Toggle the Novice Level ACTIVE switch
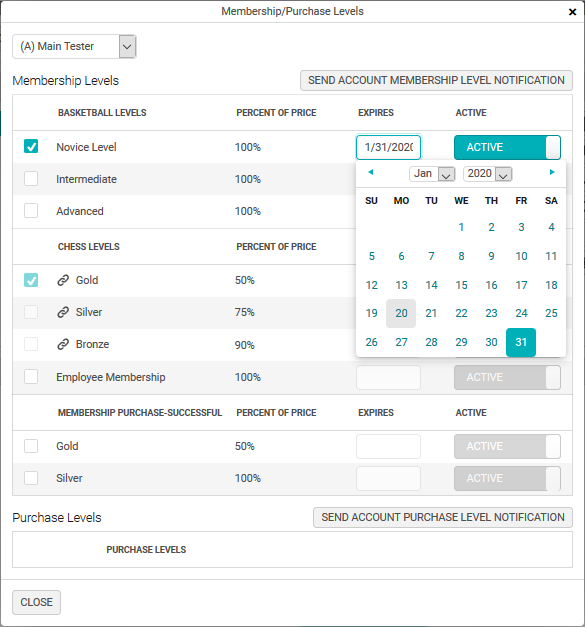This screenshot has width=585, height=627. pyautogui.click(x=507, y=147)
